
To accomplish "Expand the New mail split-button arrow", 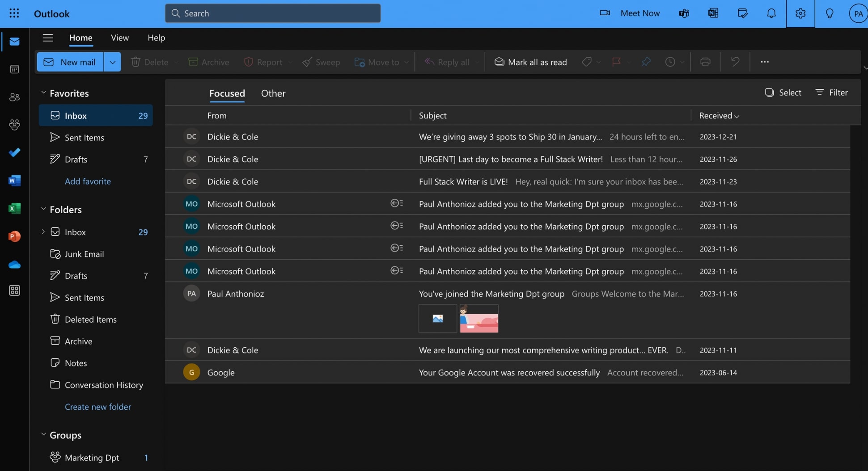I will (112, 62).
